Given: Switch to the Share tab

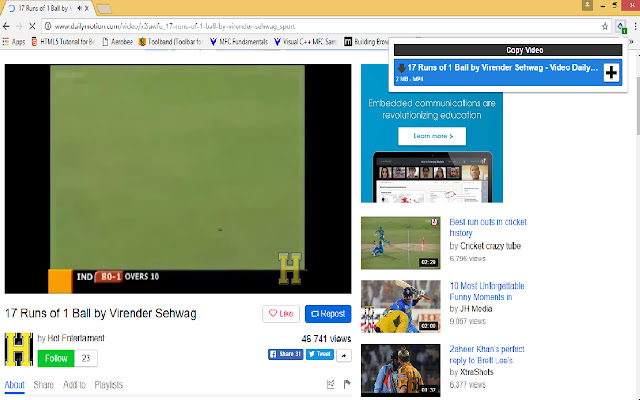Looking at the screenshot, I should tap(43, 385).
